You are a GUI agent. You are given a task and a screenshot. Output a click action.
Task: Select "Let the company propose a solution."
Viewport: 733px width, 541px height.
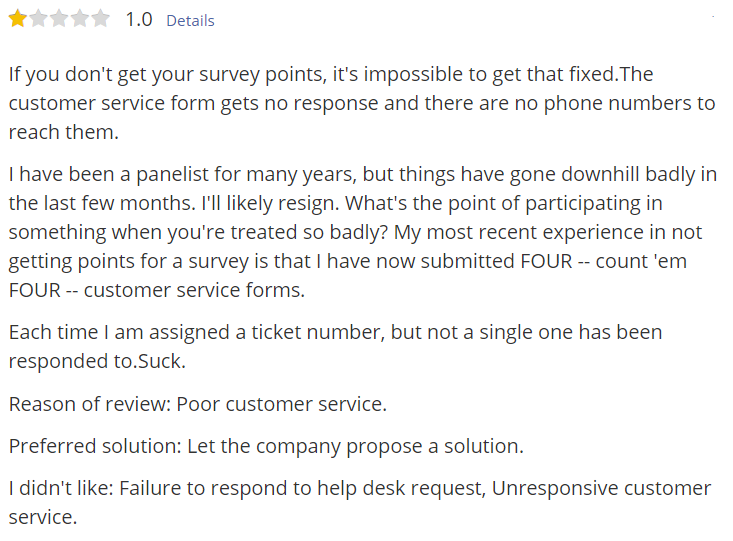point(355,447)
